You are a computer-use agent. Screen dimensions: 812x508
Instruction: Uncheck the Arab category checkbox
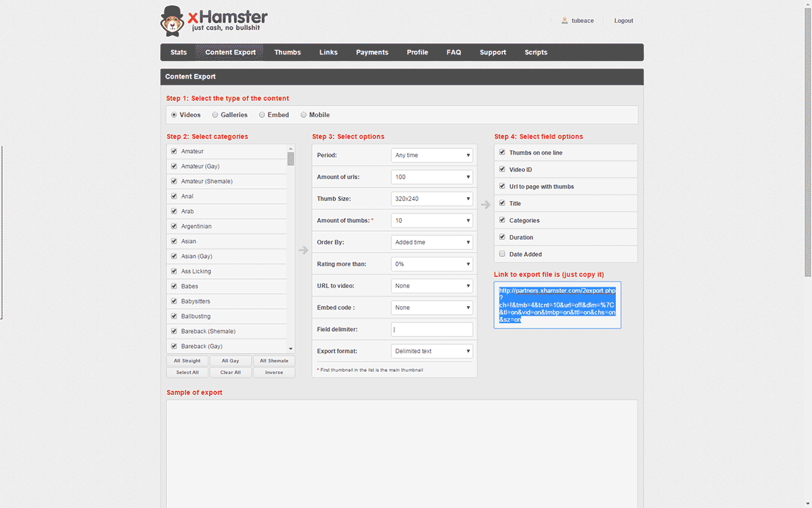tap(174, 211)
